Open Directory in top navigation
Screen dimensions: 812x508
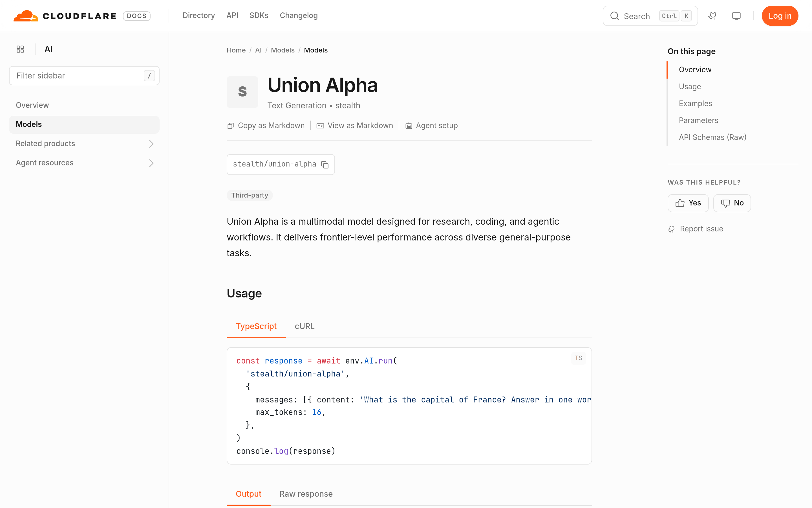(199, 16)
